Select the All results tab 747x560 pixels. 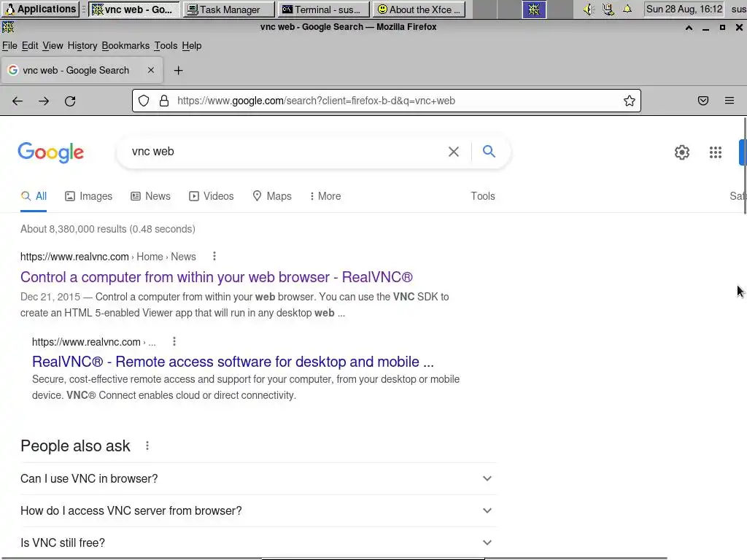coord(34,196)
